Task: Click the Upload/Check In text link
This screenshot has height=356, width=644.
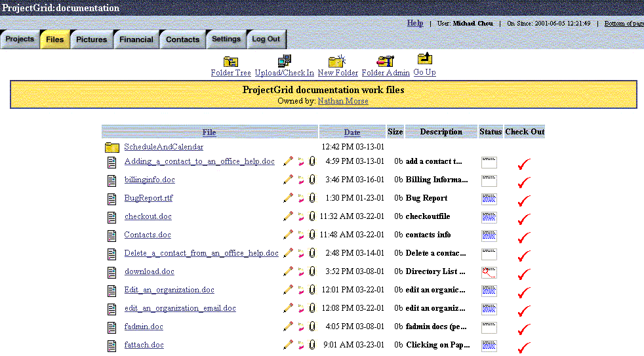Action: point(284,73)
